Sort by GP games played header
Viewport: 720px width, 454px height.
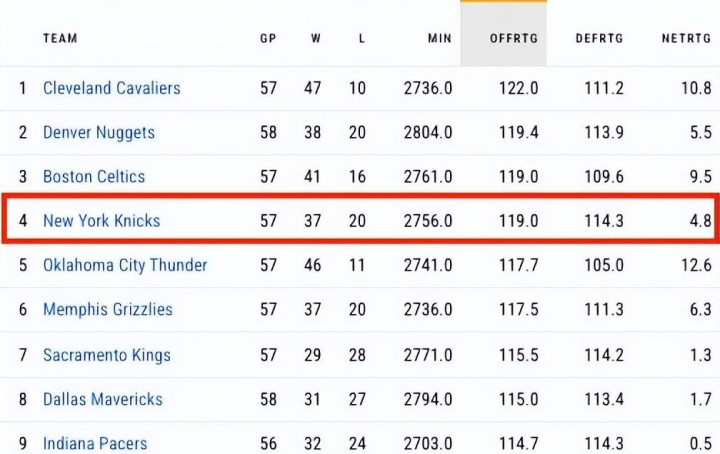tap(268, 38)
